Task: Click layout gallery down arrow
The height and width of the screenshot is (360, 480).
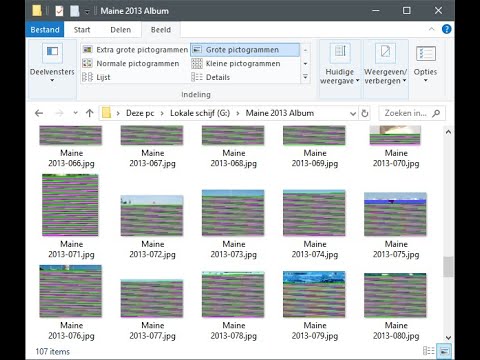Action: click(x=305, y=63)
